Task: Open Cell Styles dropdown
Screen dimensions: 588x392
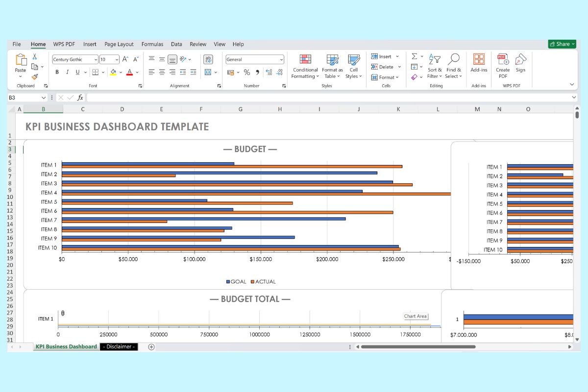Action: pyautogui.click(x=353, y=66)
